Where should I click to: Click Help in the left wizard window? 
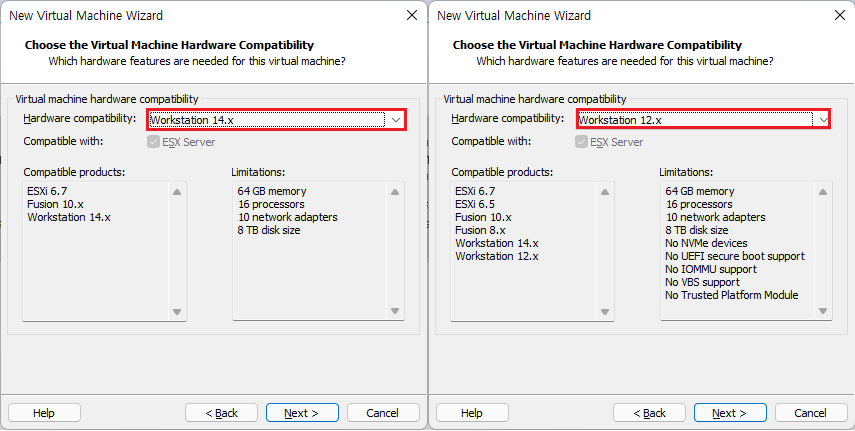[x=44, y=413]
